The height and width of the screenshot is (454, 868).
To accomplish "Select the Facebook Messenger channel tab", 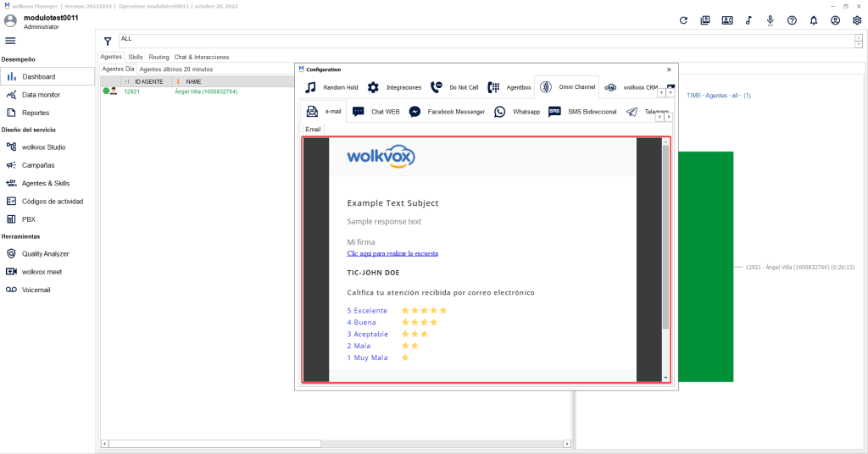I will point(446,112).
